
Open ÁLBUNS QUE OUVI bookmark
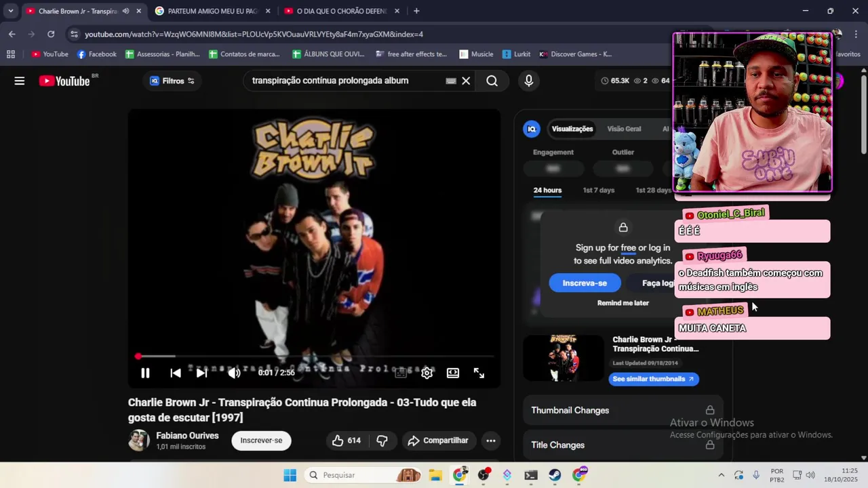(328, 54)
